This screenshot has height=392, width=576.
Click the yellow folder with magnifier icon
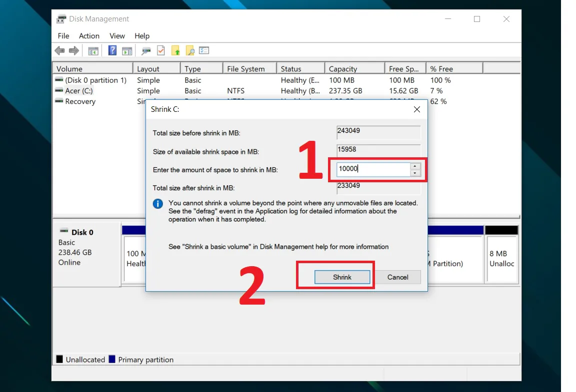pos(190,50)
